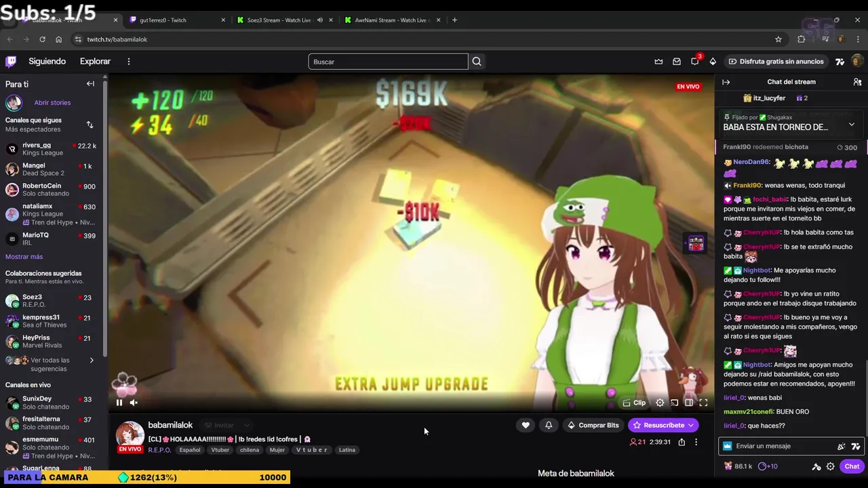The image size is (868, 488).
Task: Open Mangel channel in sidebar
Action: pyautogui.click(x=51, y=169)
